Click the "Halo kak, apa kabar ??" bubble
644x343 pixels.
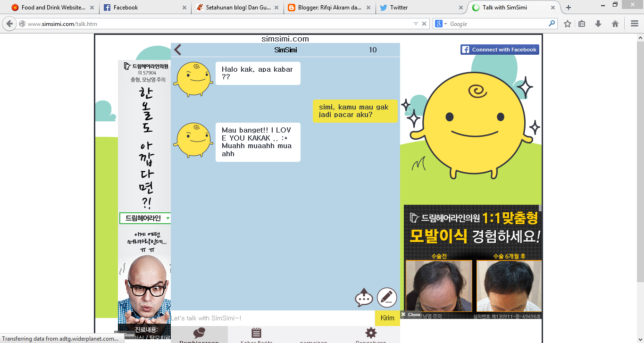(258, 73)
